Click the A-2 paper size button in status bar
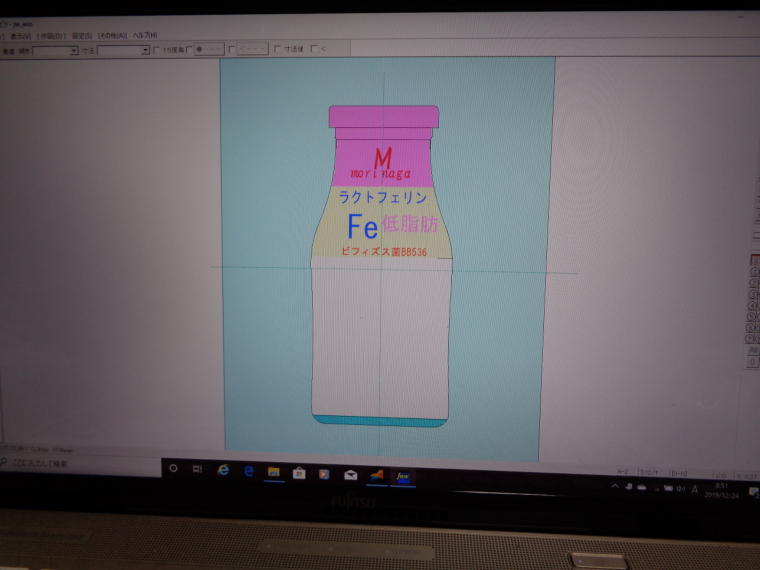The image size is (760, 570). [x=623, y=471]
